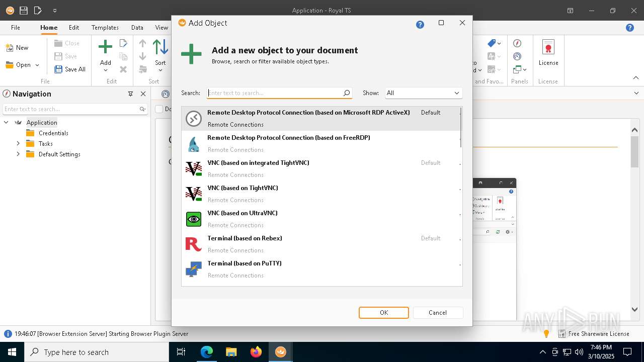The width and height of the screenshot is (644, 362).
Task: Click the move to folder icon in Sort group
Action: click(x=143, y=69)
